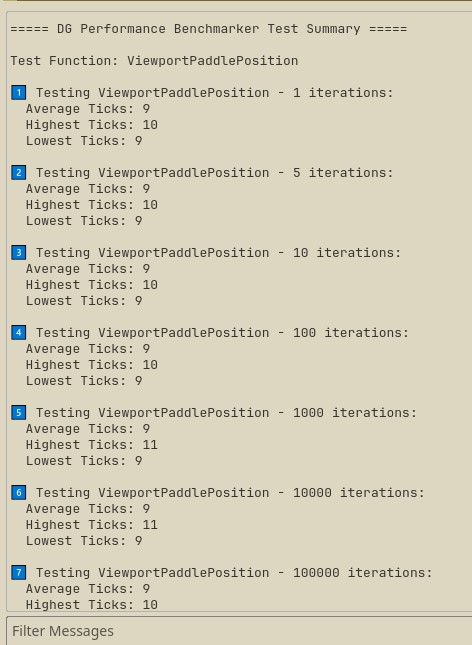This screenshot has width=472, height=645.
Task: Click the Test Summary header line
Action: click(209, 29)
